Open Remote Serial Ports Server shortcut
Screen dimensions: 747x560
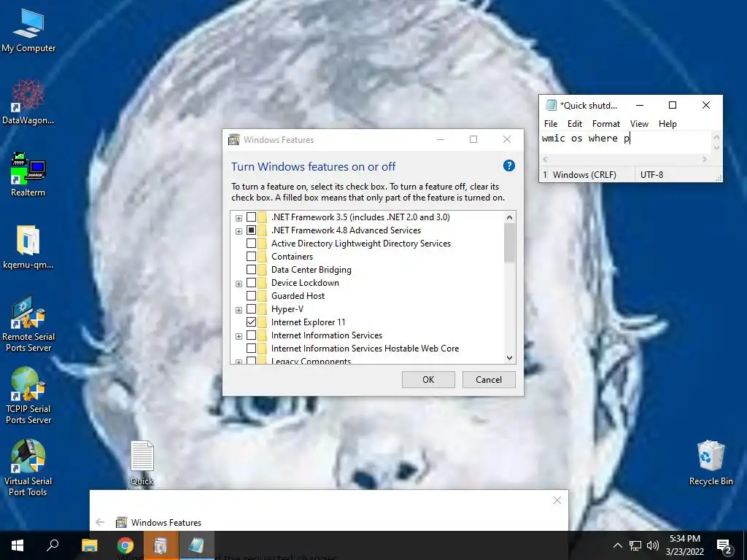tap(28, 324)
